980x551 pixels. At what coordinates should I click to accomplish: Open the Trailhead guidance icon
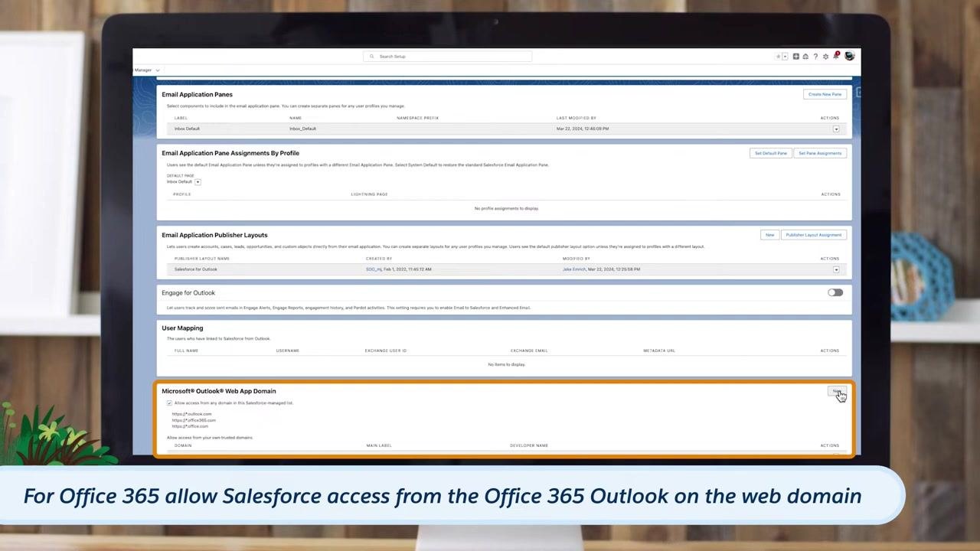[x=805, y=57]
